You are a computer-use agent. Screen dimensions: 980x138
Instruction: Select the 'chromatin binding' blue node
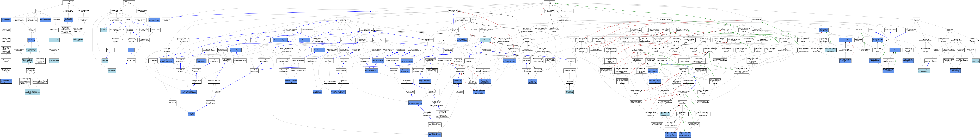(x=45, y=20)
